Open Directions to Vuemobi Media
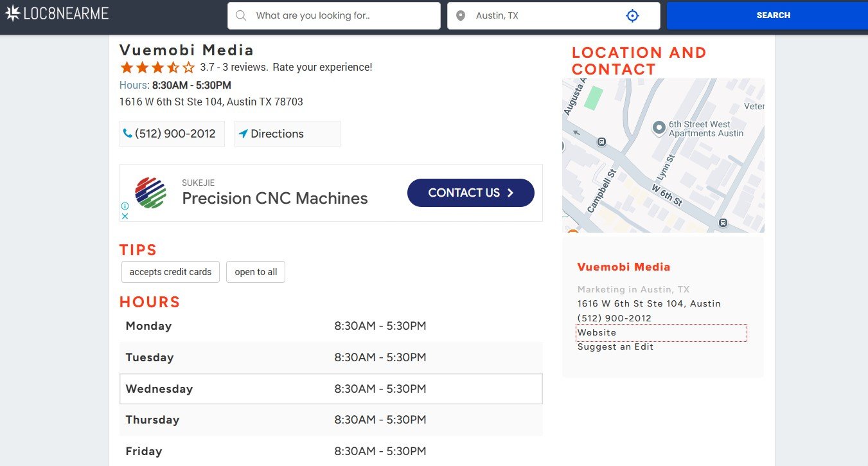 pos(287,134)
